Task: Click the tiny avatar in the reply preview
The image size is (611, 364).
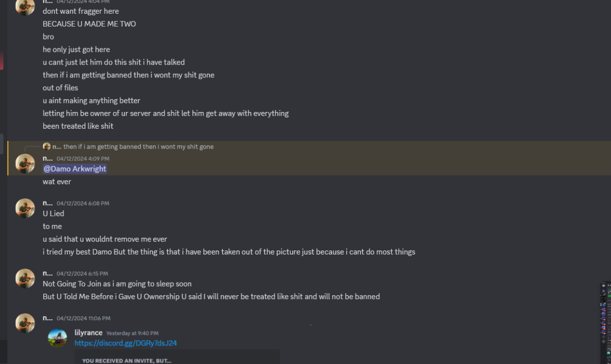Action: (47, 147)
